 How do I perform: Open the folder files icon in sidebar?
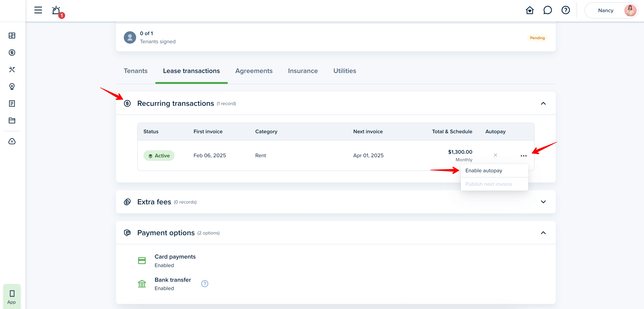tap(12, 121)
